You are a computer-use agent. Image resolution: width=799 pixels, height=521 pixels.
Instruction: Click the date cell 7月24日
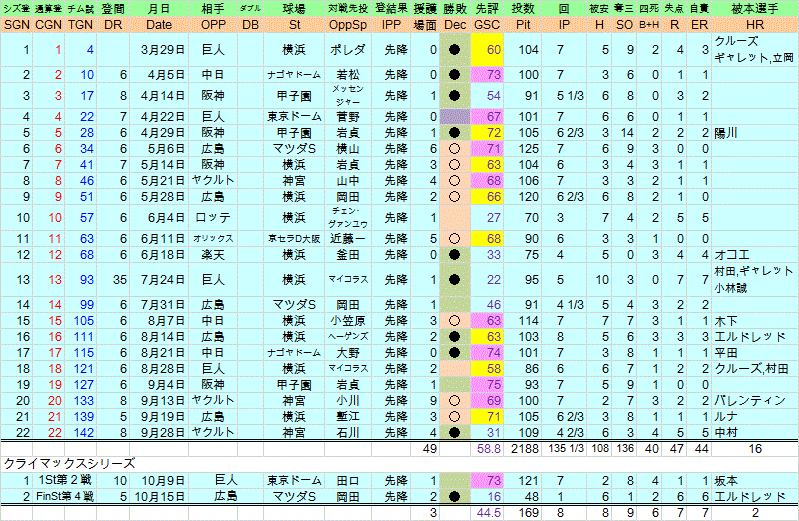coord(163,280)
